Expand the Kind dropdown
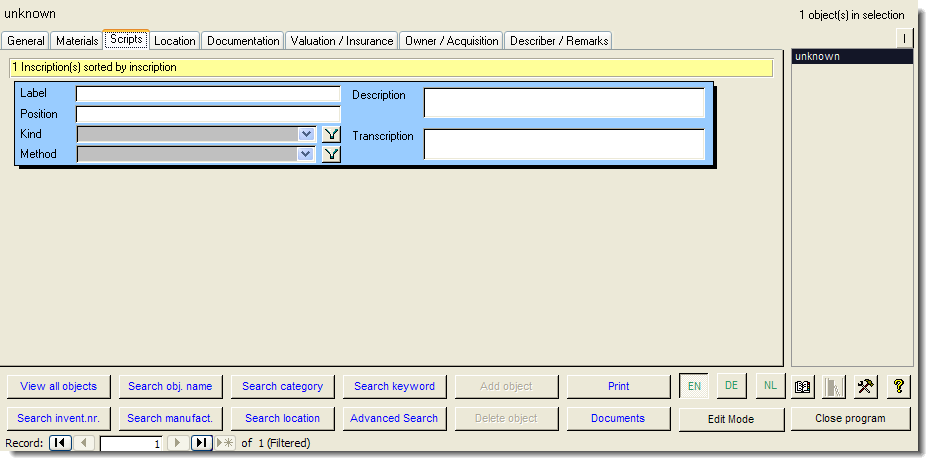 [x=307, y=134]
